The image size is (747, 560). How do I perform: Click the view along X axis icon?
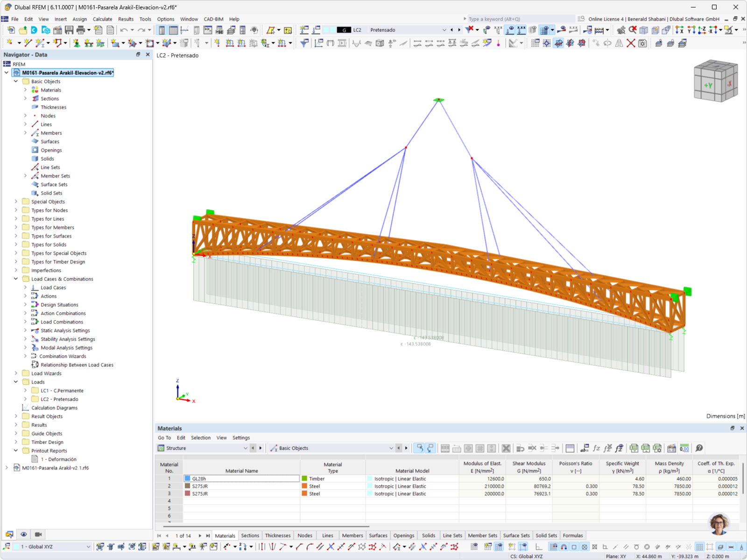pos(679,30)
